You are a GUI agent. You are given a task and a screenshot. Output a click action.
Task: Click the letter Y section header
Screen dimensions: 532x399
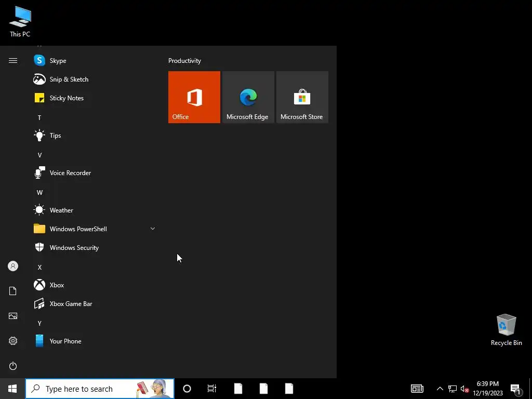click(39, 323)
